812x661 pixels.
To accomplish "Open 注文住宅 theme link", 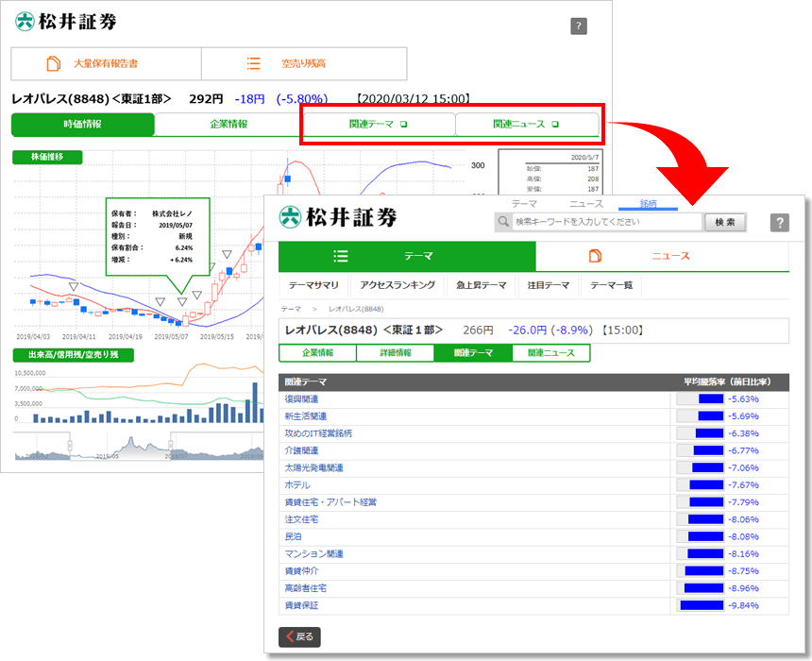I will point(301,519).
